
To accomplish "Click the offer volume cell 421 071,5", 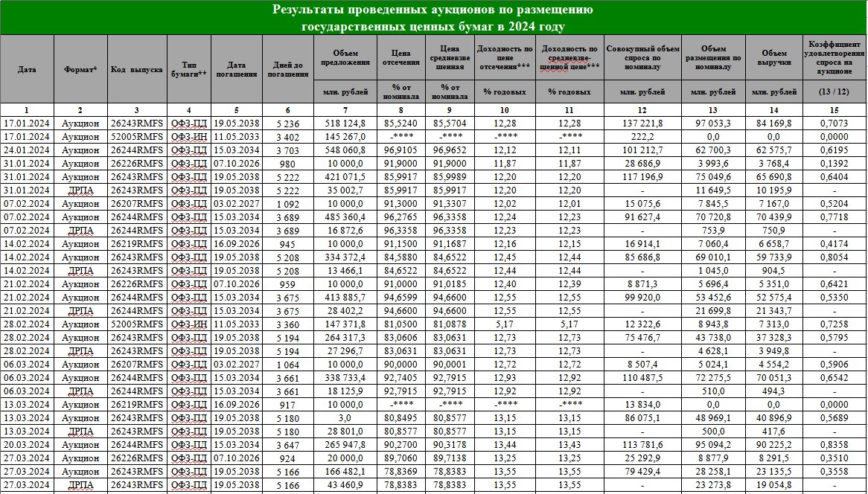I will pos(345,177).
